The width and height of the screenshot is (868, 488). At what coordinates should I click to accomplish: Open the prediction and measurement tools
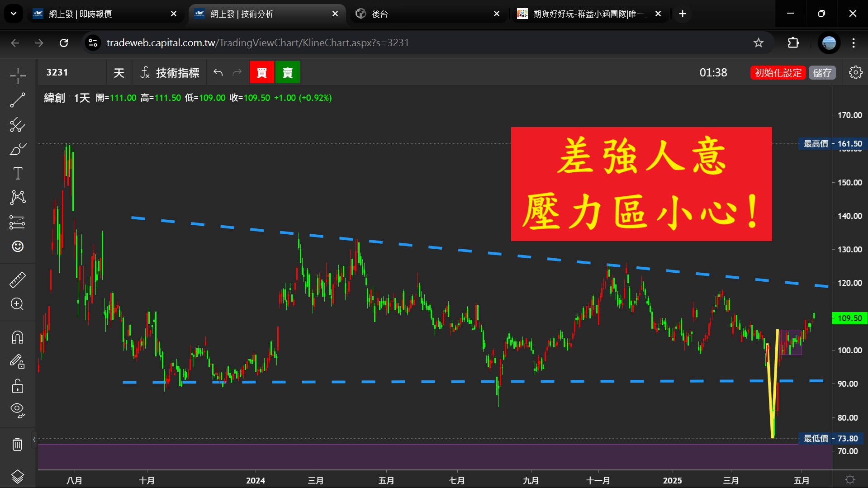pos(18,222)
